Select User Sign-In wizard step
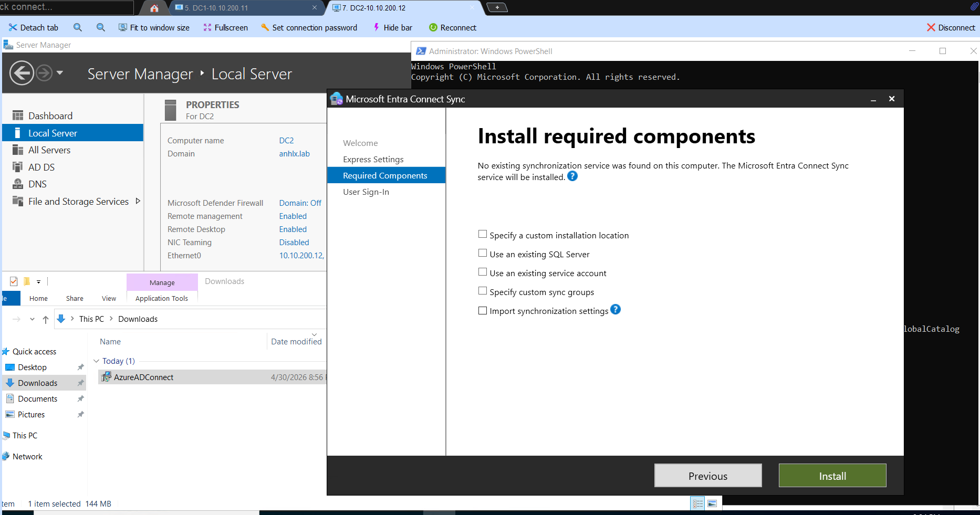 coord(366,192)
